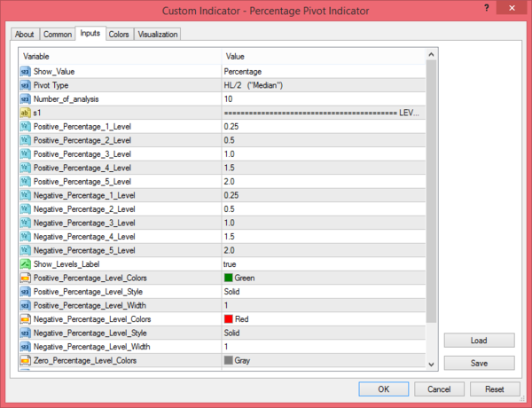This screenshot has height=408, width=532.
Task: Pick the Green positive level color swatch
Action: click(229, 278)
